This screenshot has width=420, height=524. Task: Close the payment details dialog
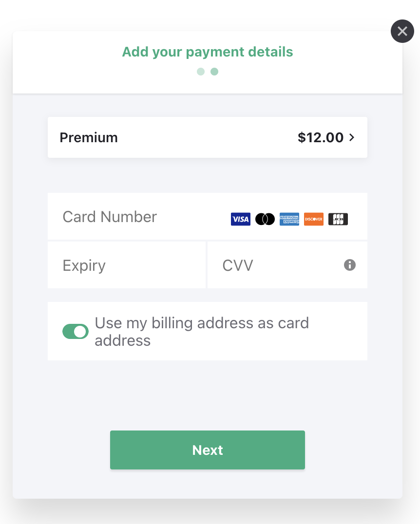[402, 31]
